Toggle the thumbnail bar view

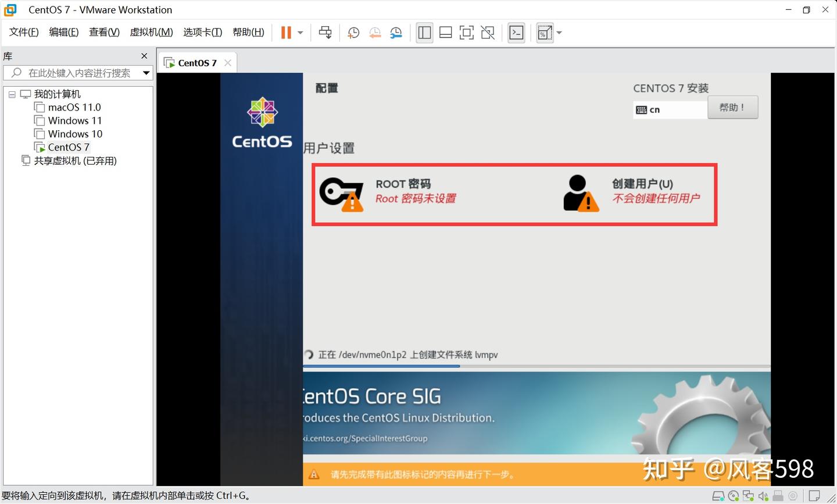[x=446, y=33]
